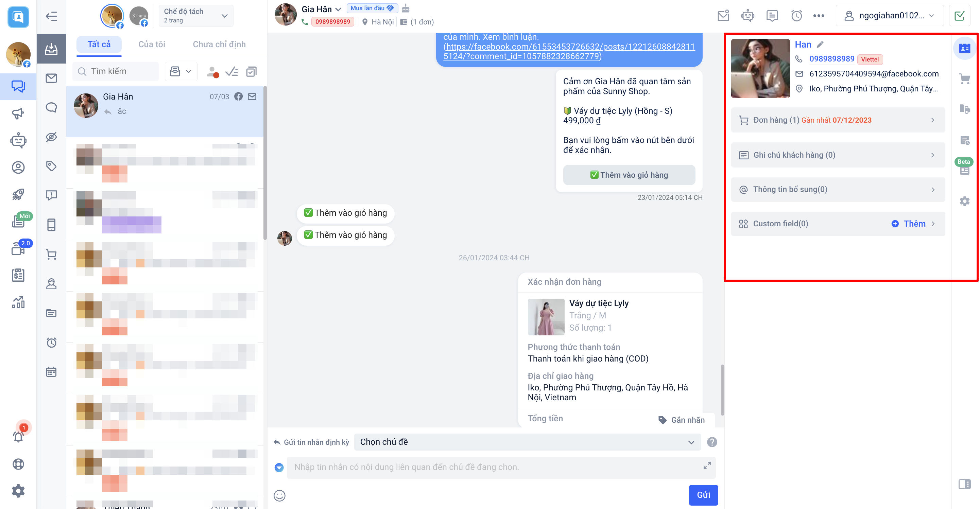Toggle the mark-done green check button
Viewport: 980px width, 509px height.
pos(960,16)
